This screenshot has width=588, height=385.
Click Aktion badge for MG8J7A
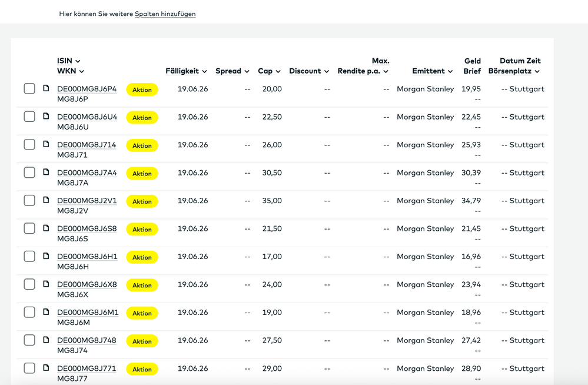pyautogui.click(x=142, y=173)
